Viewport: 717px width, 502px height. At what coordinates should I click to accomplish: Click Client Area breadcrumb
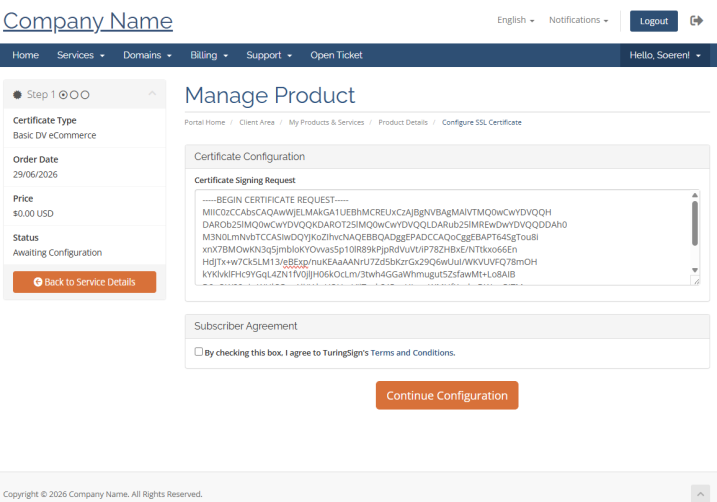tap(257, 123)
